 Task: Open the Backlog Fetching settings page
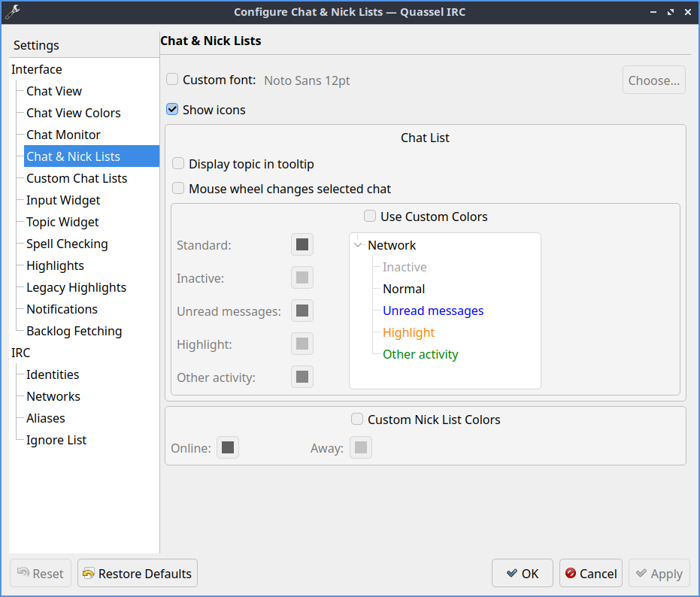pyautogui.click(x=74, y=331)
